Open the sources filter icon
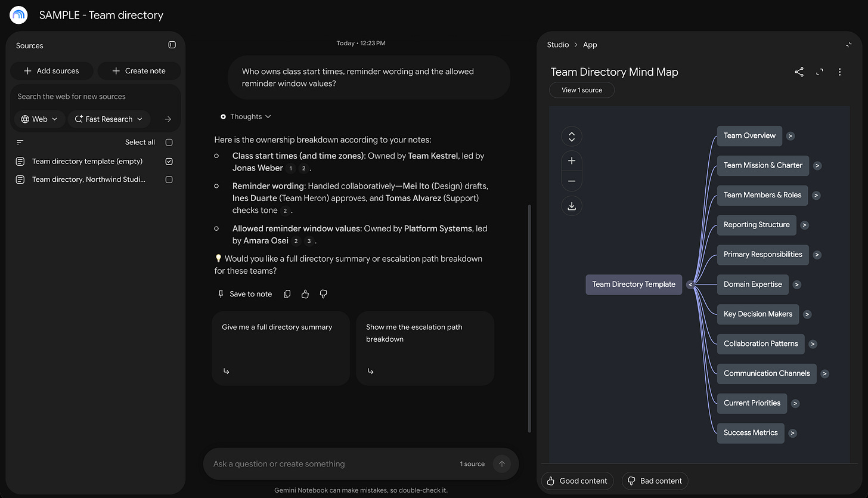 click(20, 142)
